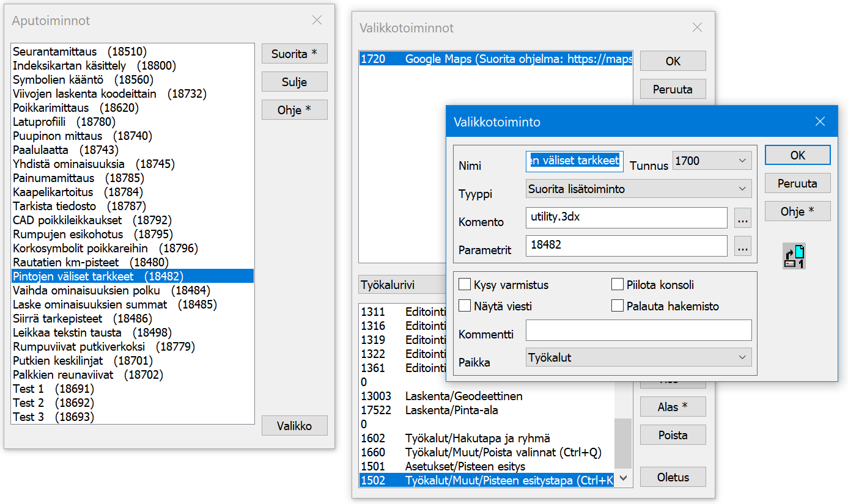Close the Valikkotoiminto dialog
848x504 pixels.
tap(820, 122)
